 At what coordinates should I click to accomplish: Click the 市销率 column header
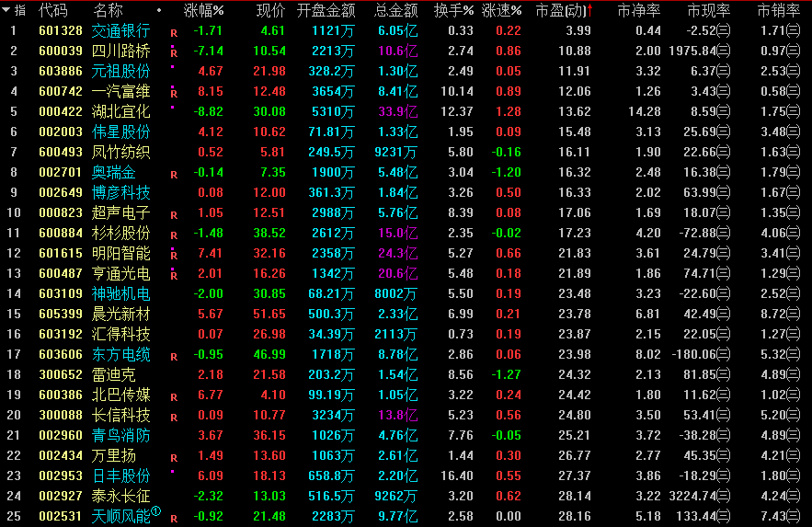click(778, 10)
